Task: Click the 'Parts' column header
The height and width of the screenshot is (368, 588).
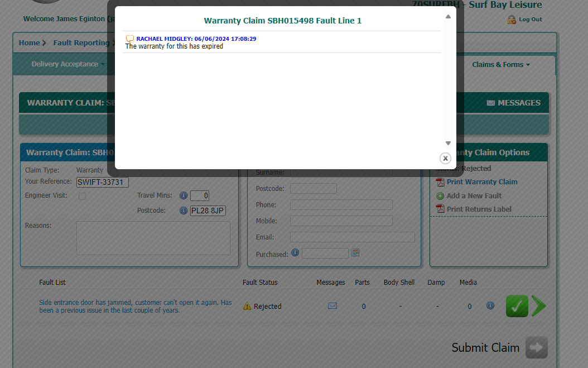Action: pos(362,283)
